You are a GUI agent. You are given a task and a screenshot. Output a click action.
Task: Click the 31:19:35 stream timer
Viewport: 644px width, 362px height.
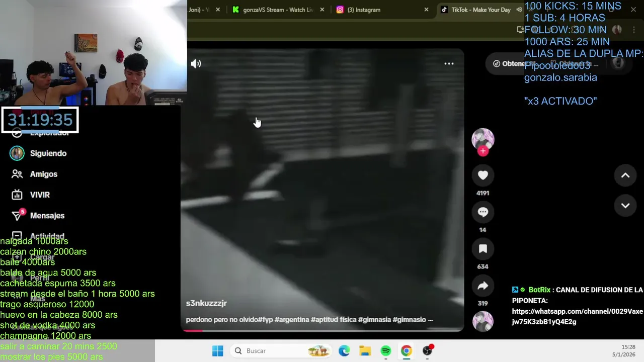pyautogui.click(x=40, y=120)
